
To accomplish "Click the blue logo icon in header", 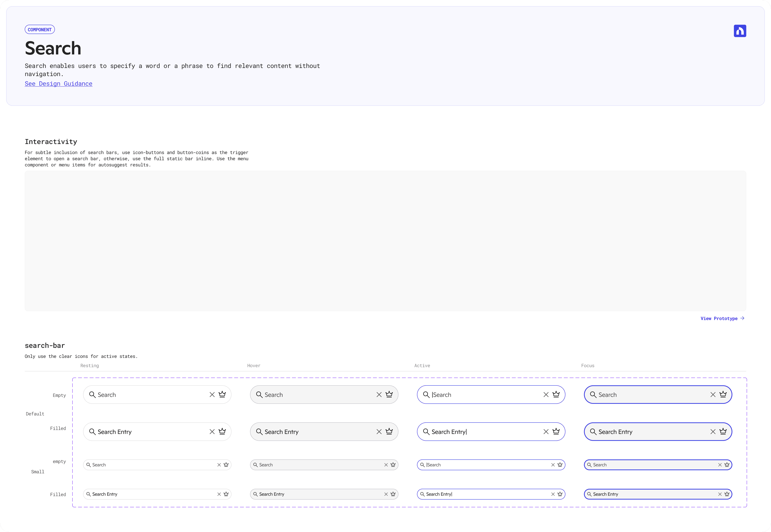I will pyautogui.click(x=740, y=31).
